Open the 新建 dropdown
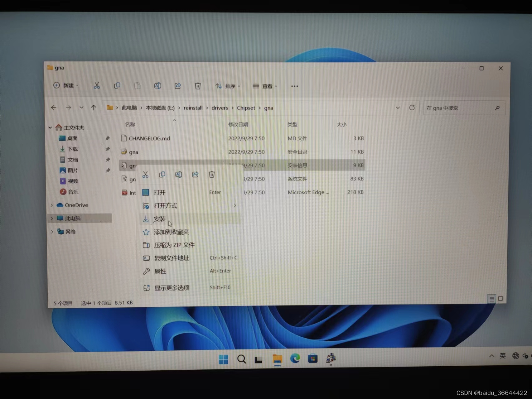This screenshot has width=532, height=399. click(66, 85)
